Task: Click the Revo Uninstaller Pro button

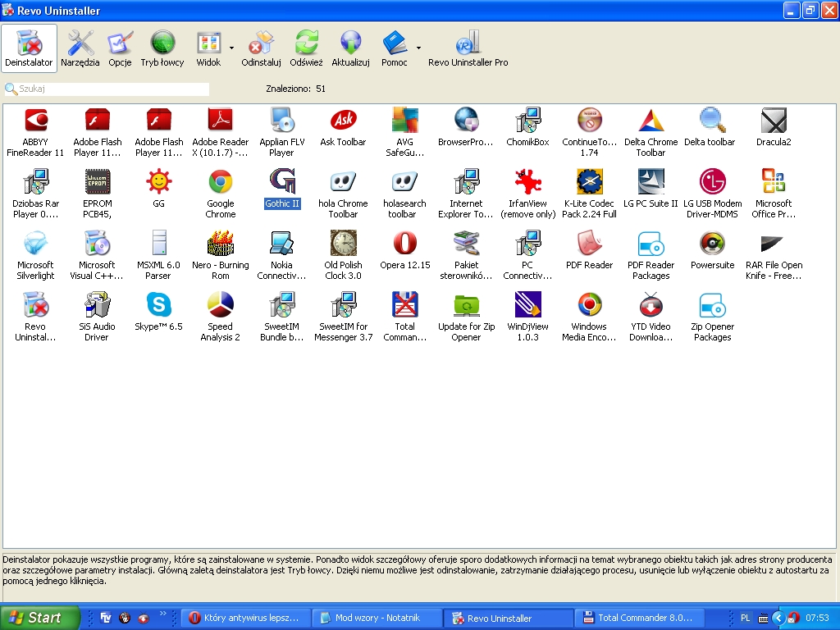Action: (468, 48)
